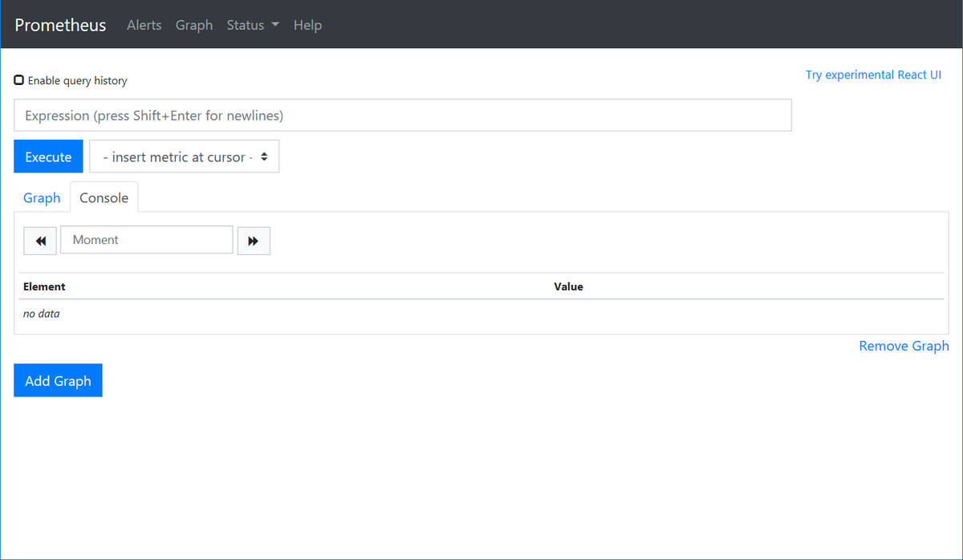Open the Help nav item
This screenshot has height=560, width=963.
(x=307, y=25)
